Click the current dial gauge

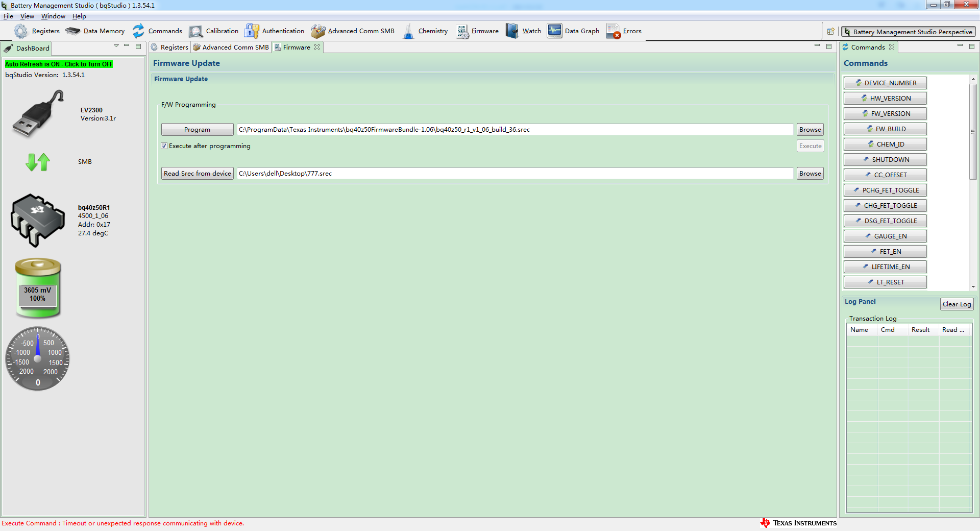coord(37,358)
